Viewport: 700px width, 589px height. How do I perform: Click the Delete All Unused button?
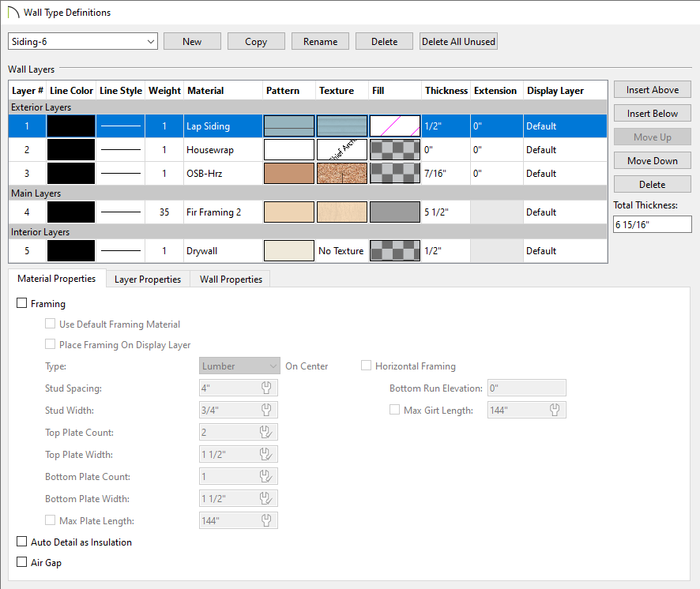[x=458, y=40]
